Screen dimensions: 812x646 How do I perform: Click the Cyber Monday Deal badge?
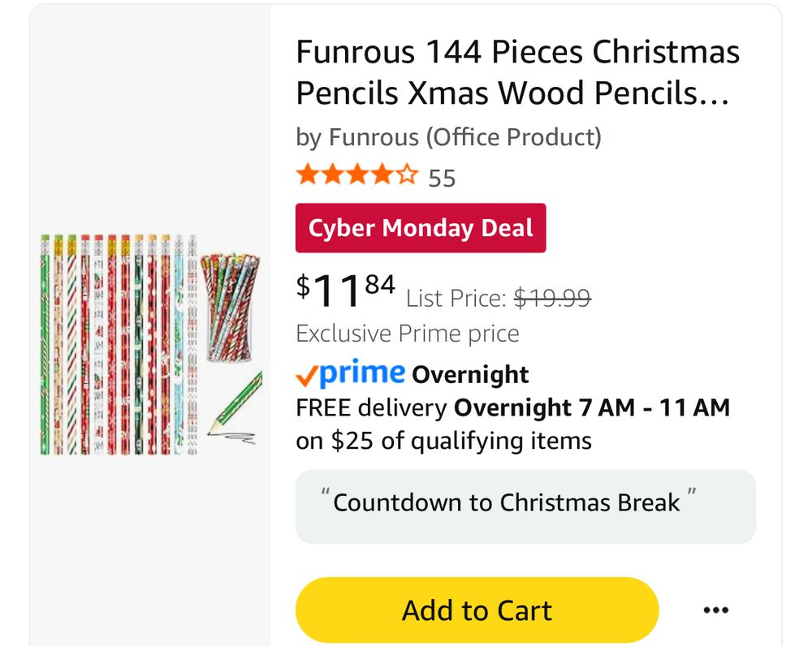tap(421, 228)
